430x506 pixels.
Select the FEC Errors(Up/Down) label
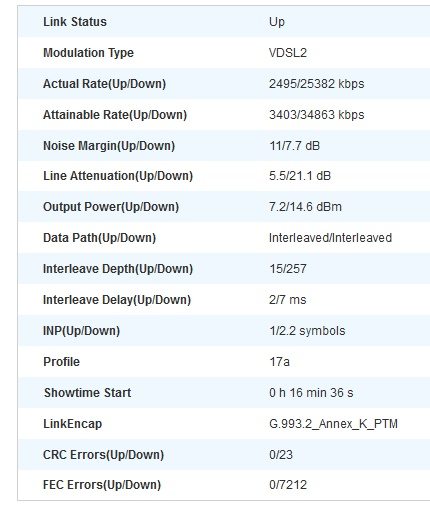coord(102,485)
